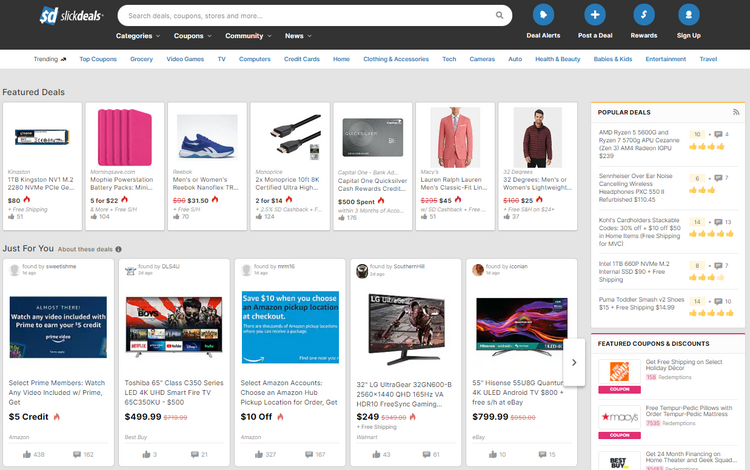This screenshot has height=470, width=750.
Task: Click the Macy's coupon logo
Action: point(619,417)
